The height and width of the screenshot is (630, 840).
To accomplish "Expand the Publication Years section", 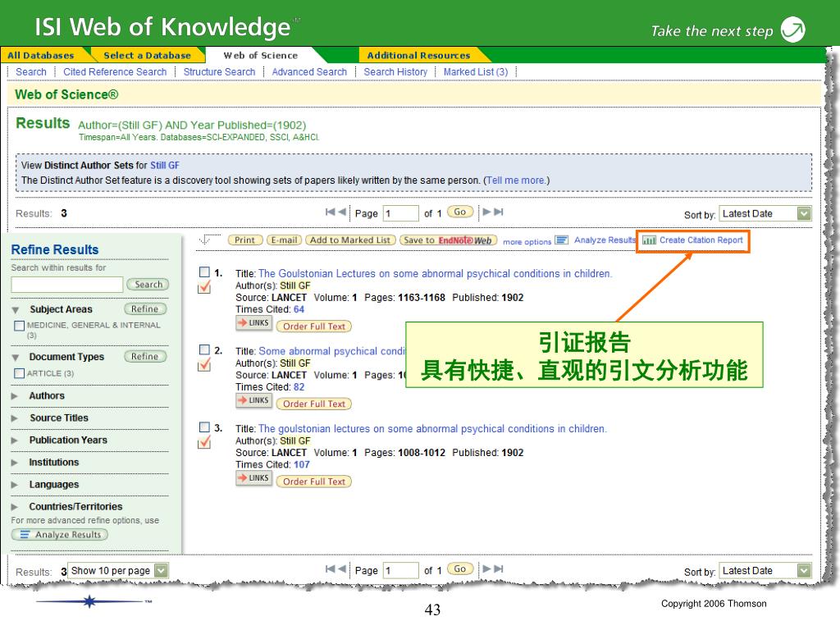I will [15, 441].
